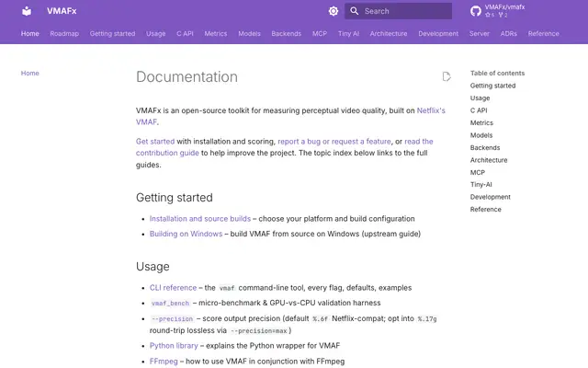Jump to Getting started in table of contents
The width and height of the screenshot is (588, 368).
[x=492, y=86]
